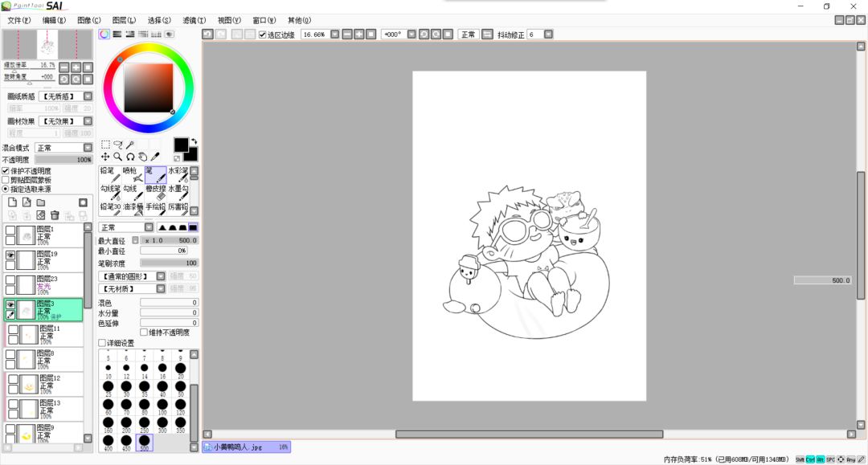Screen dimensions: 868x465
Task: Select the 铅笔 pencil tool
Action: [110, 174]
